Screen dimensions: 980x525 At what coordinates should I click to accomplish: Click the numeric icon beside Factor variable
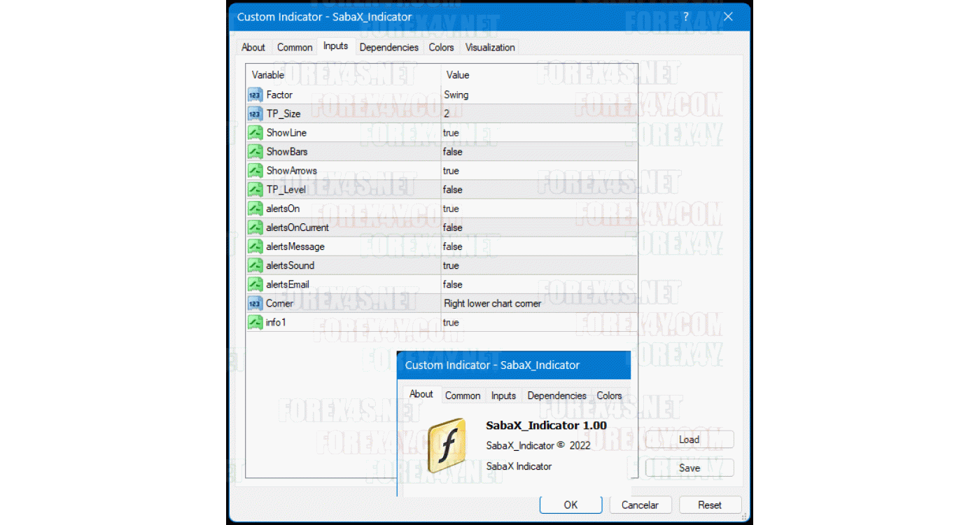click(255, 94)
